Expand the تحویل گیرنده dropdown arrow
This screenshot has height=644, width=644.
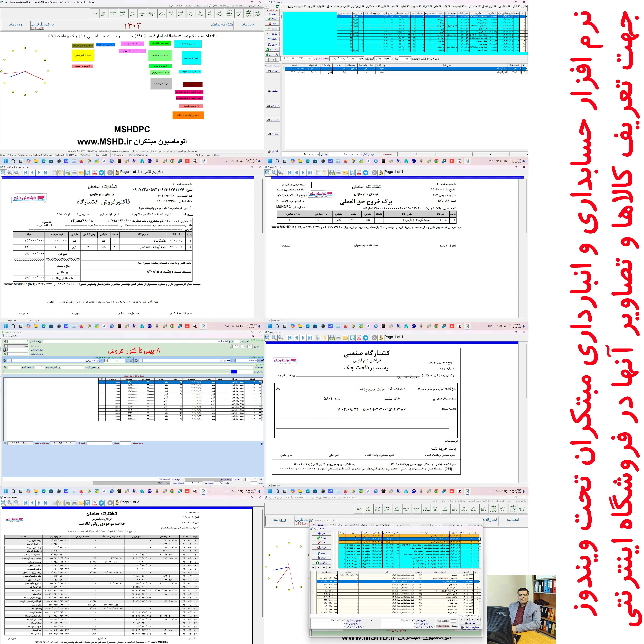click(60, 367)
